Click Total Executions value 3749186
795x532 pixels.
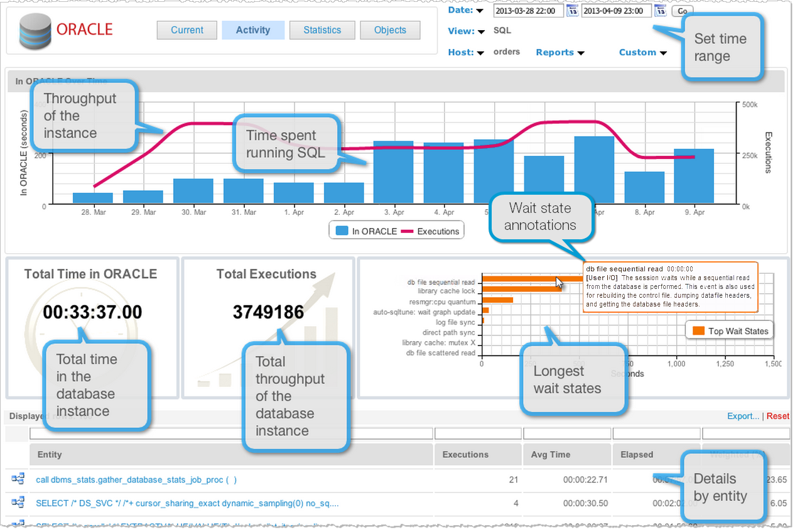tap(268, 312)
